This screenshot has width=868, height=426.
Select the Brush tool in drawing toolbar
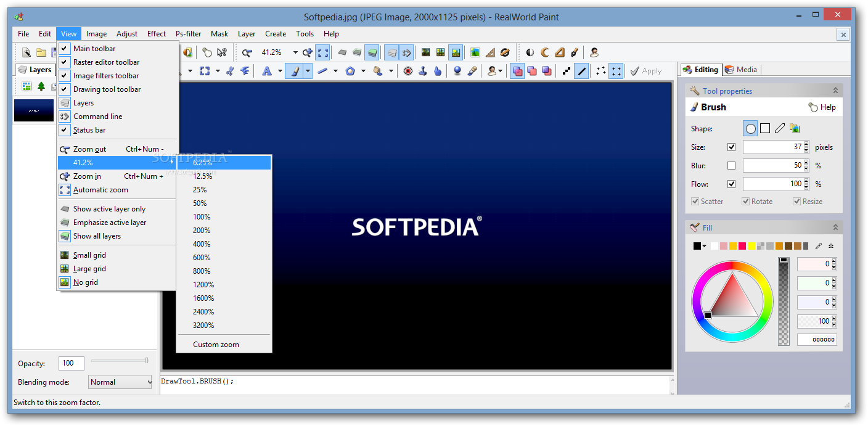[295, 71]
